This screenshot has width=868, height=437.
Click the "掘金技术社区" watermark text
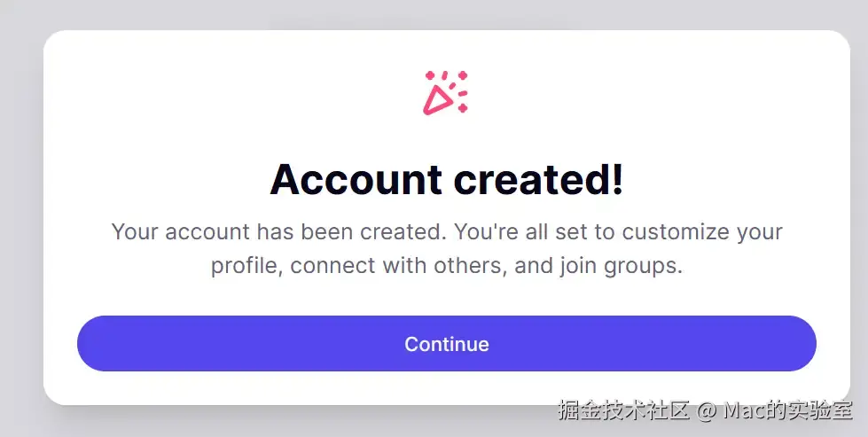point(623,411)
